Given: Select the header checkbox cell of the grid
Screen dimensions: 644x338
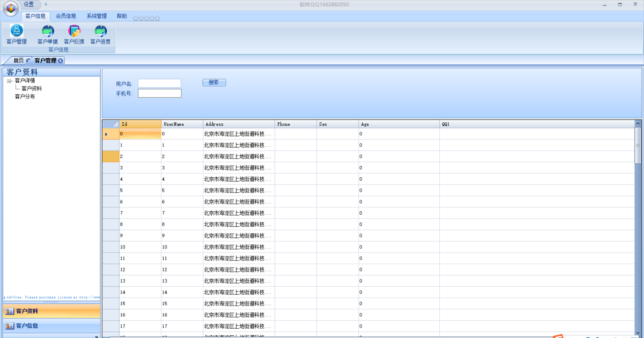Looking at the screenshot, I should pyautogui.click(x=110, y=124).
